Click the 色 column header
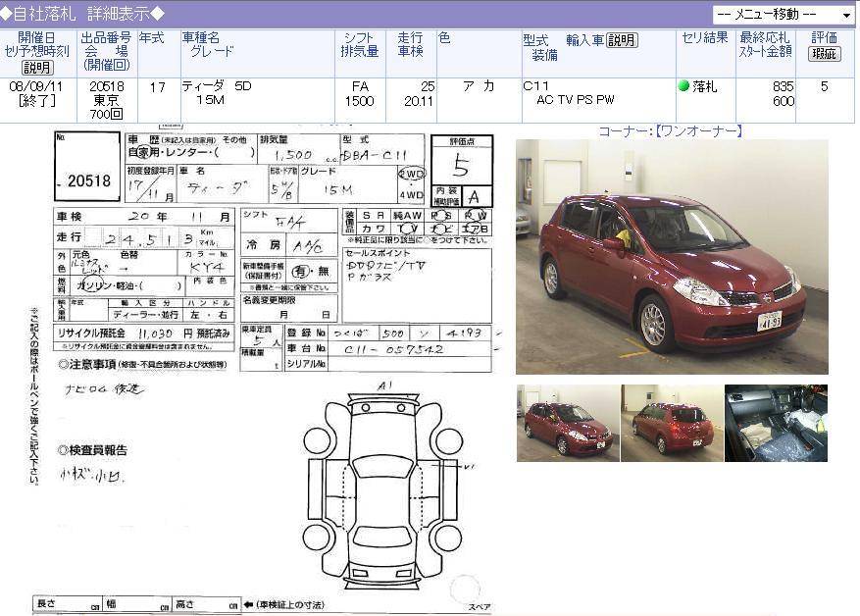This screenshot has width=860, height=616. pos(444,38)
